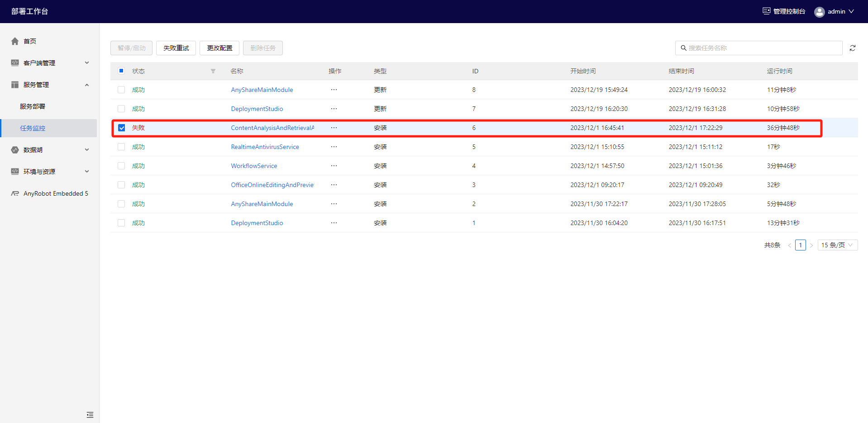Expand the 客户端管理 menu chevron
Viewport: 868px width, 423px height.
point(87,63)
